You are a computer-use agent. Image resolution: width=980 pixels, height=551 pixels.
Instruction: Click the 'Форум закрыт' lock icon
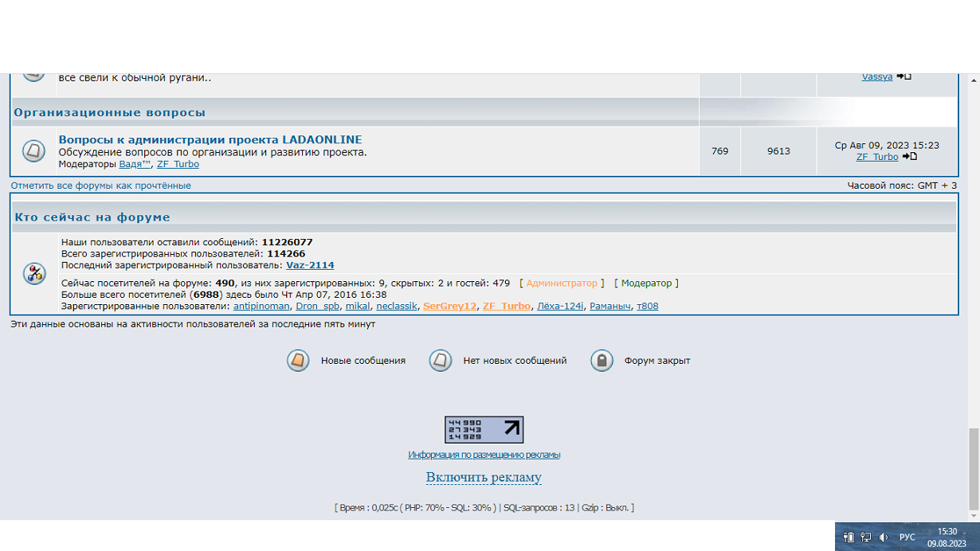coord(602,361)
